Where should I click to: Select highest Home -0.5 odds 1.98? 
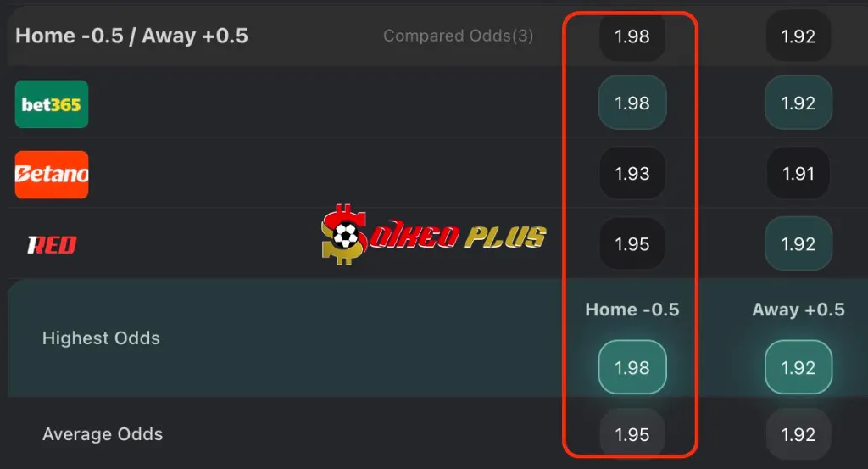point(632,367)
